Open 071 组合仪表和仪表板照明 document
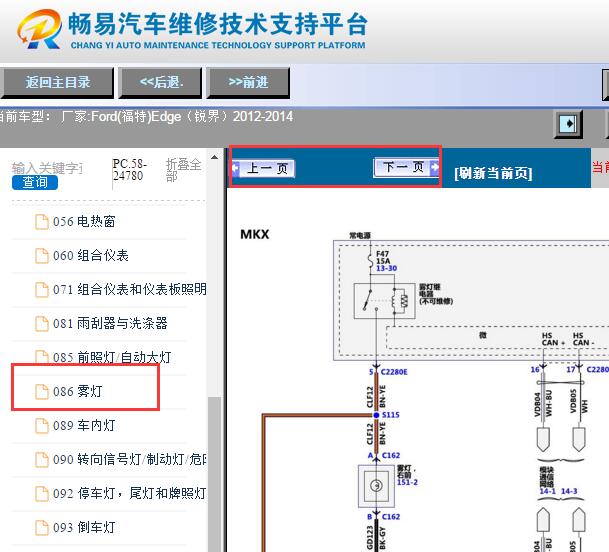Viewport: 609px width, 552px height. 129,289
